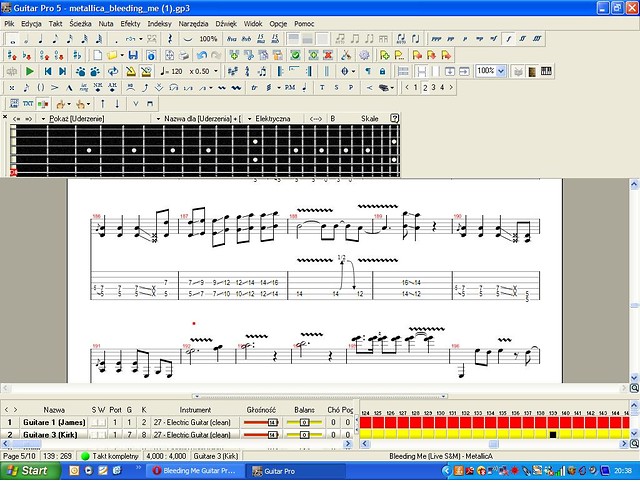
Task: Add an upstroke arrow
Action: pyautogui.click(x=102, y=104)
